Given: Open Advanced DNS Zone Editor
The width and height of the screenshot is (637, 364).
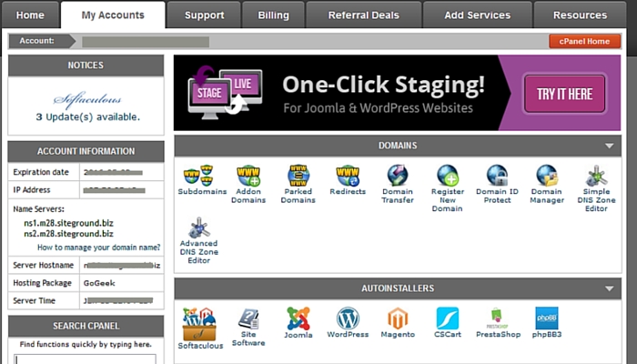Looking at the screenshot, I should point(198,241).
